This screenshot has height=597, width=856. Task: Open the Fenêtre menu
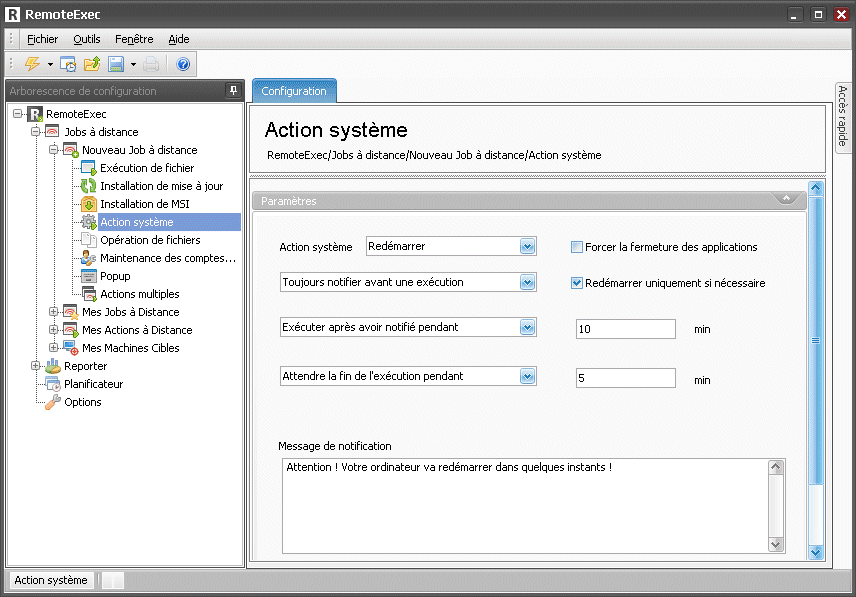pos(134,39)
